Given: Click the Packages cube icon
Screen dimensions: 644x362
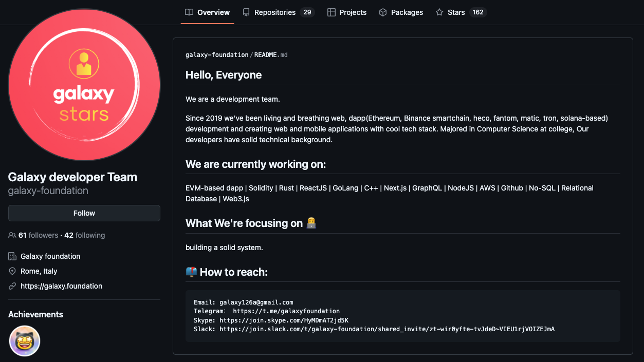Looking at the screenshot, I should click(383, 12).
